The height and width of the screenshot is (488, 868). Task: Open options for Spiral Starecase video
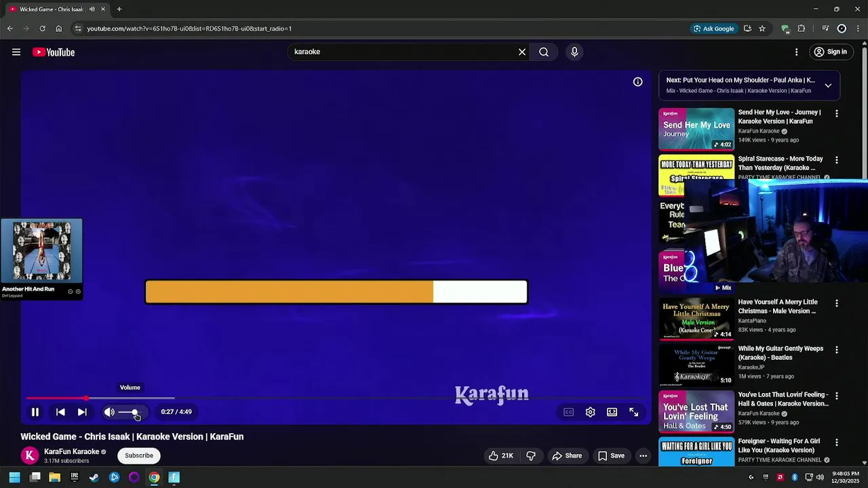[836, 160]
